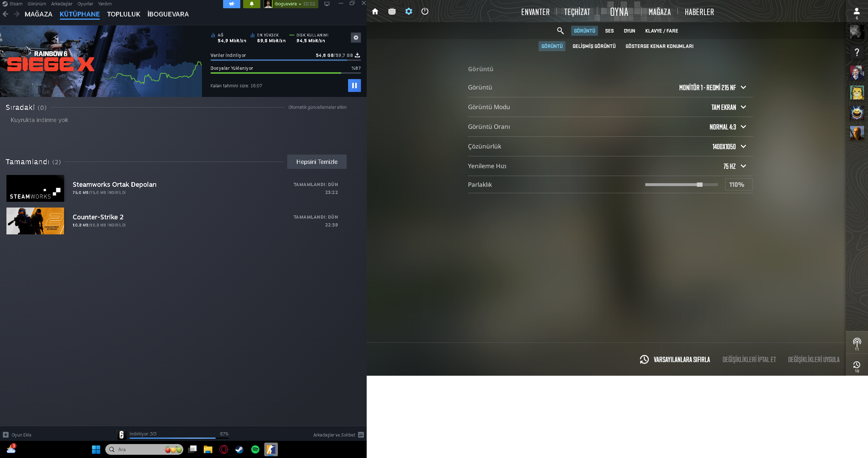Open the Arkadaşlar ve Sohbet chat icon

[361, 435]
